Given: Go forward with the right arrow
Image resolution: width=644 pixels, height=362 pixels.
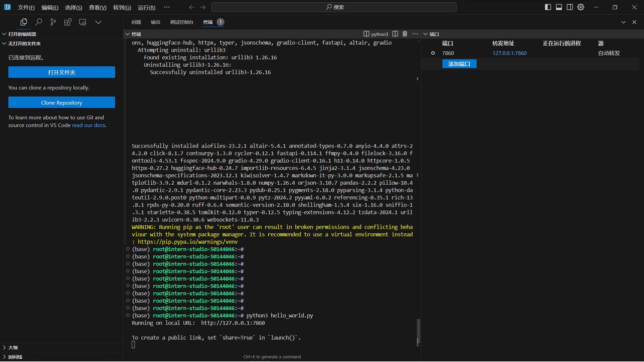Looking at the screenshot, I should (x=203, y=7).
